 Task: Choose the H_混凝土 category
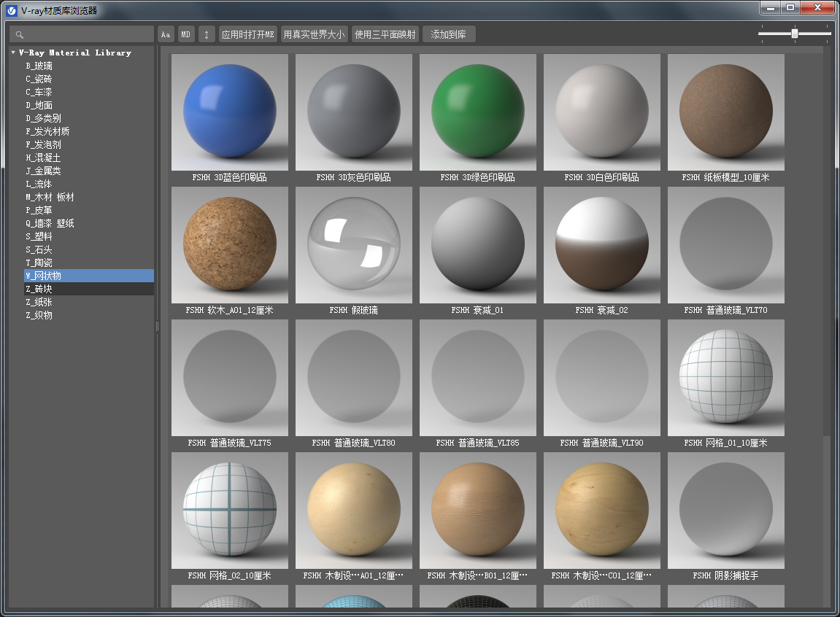pyautogui.click(x=43, y=158)
